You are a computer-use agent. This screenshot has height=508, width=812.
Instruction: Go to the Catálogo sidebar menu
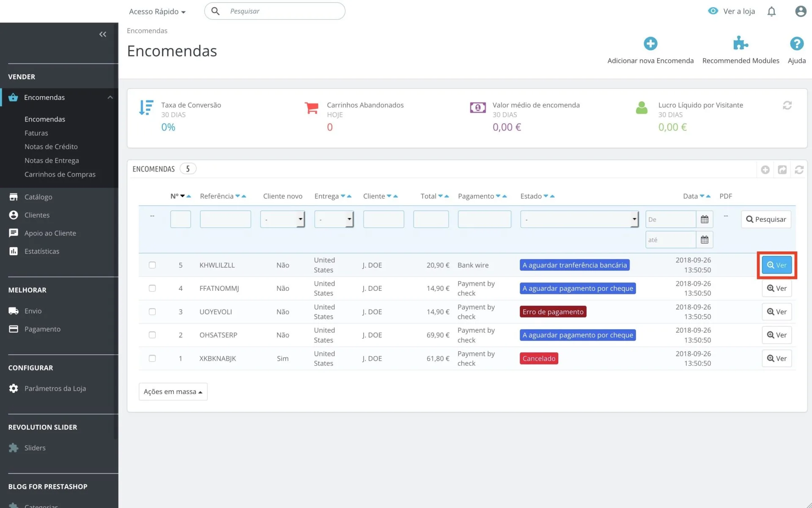(x=38, y=197)
